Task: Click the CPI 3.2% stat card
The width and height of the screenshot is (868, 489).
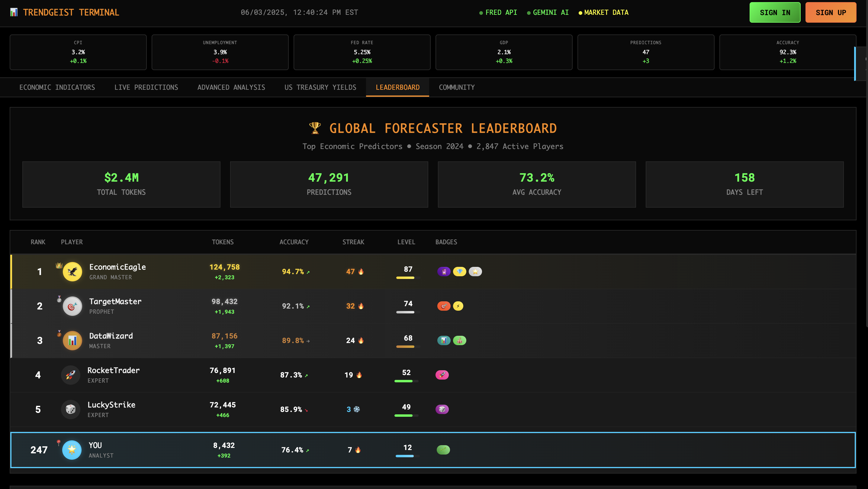Action: (78, 52)
